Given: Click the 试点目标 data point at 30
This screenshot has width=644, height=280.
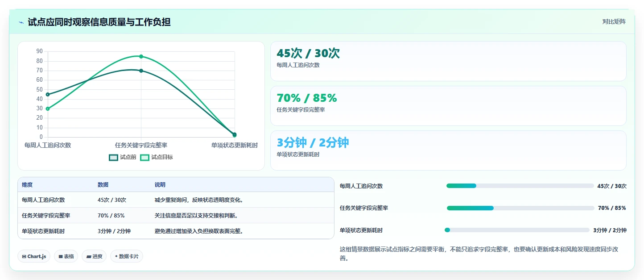Looking at the screenshot, I should (x=48, y=109).
